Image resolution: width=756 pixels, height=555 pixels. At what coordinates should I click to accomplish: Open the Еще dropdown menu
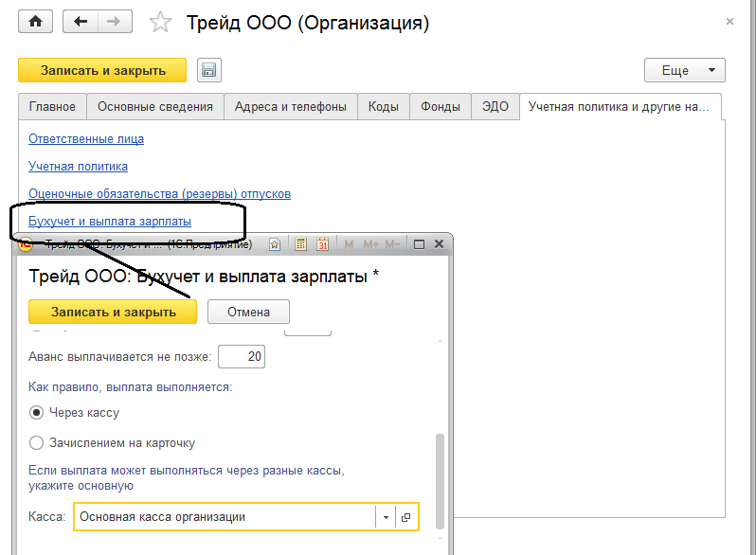click(x=684, y=70)
